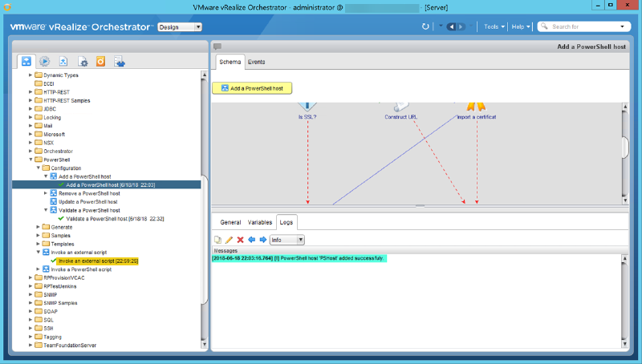Click the blue left arrow in Logs
Viewport: 642px width, 364px height.
point(252,240)
